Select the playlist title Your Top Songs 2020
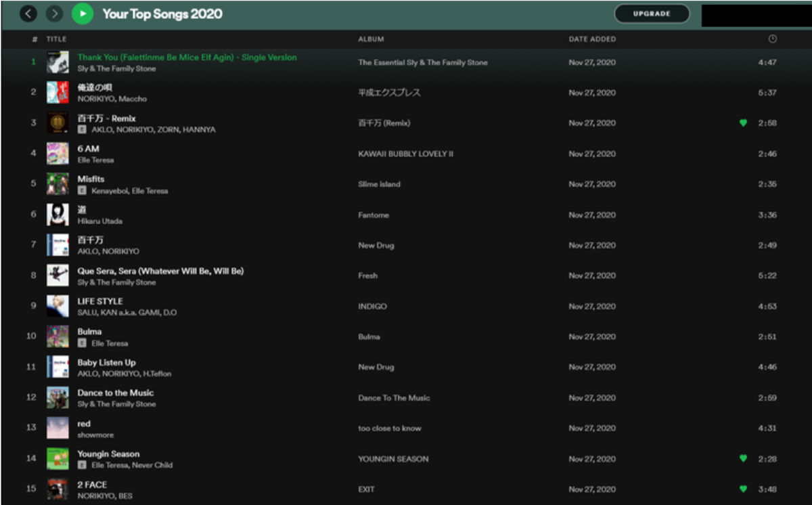 [x=162, y=14]
